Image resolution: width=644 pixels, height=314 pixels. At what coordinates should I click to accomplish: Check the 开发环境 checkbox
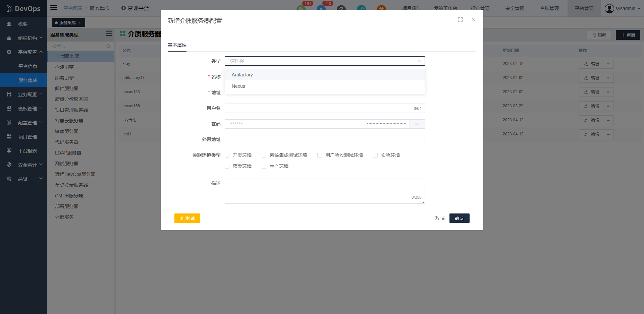[x=227, y=155]
